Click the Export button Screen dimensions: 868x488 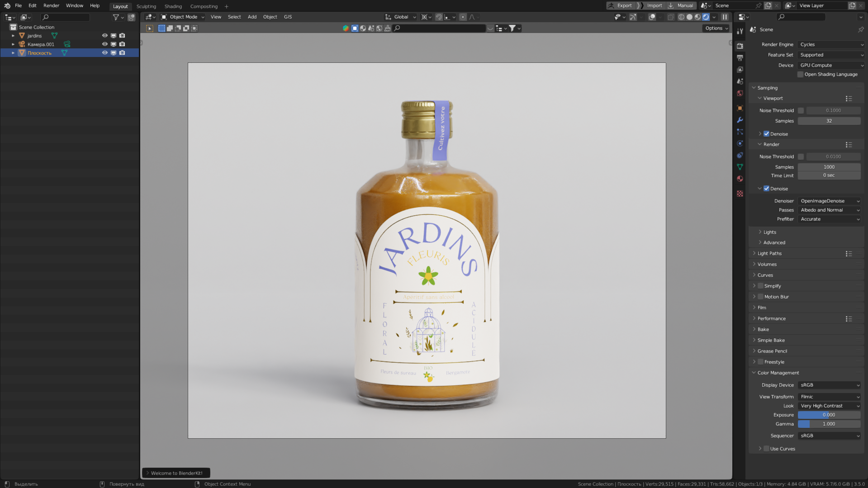coord(621,5)
